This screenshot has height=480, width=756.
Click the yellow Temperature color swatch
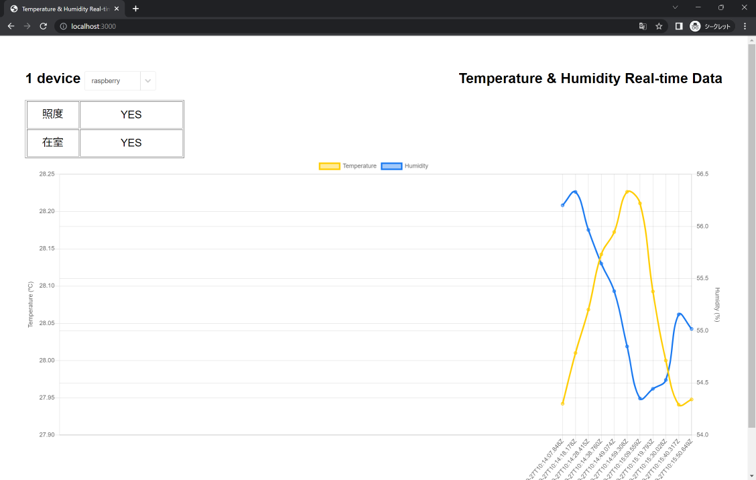coord(330,166)
